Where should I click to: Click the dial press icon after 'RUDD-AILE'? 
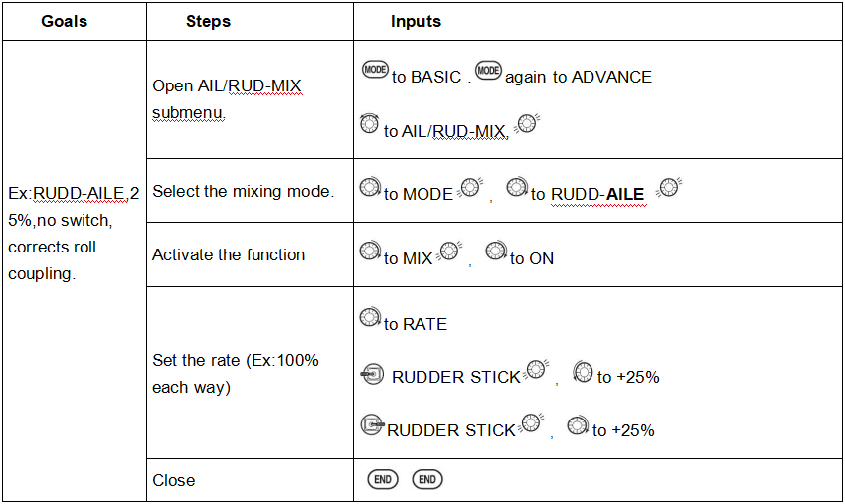tap(671, 188)
